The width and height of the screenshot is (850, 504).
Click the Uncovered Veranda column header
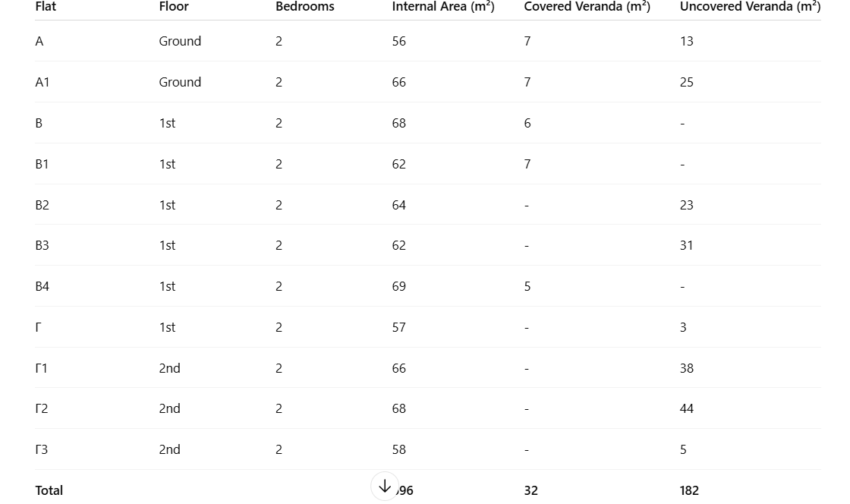click(x=749, y=7)
